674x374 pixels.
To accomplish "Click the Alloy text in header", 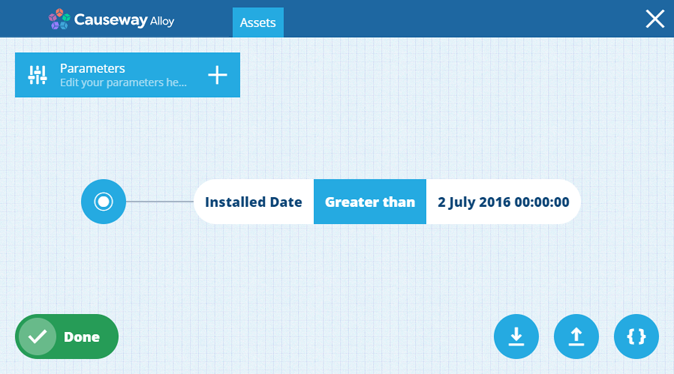I will point(162,21).
